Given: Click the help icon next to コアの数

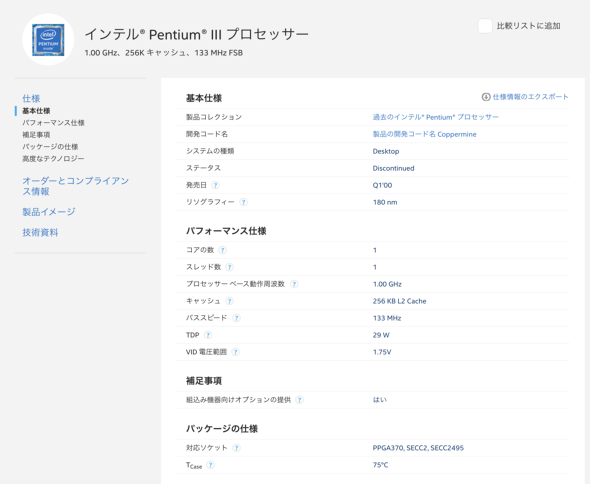Looking at the screenshot, I should 222,250.
